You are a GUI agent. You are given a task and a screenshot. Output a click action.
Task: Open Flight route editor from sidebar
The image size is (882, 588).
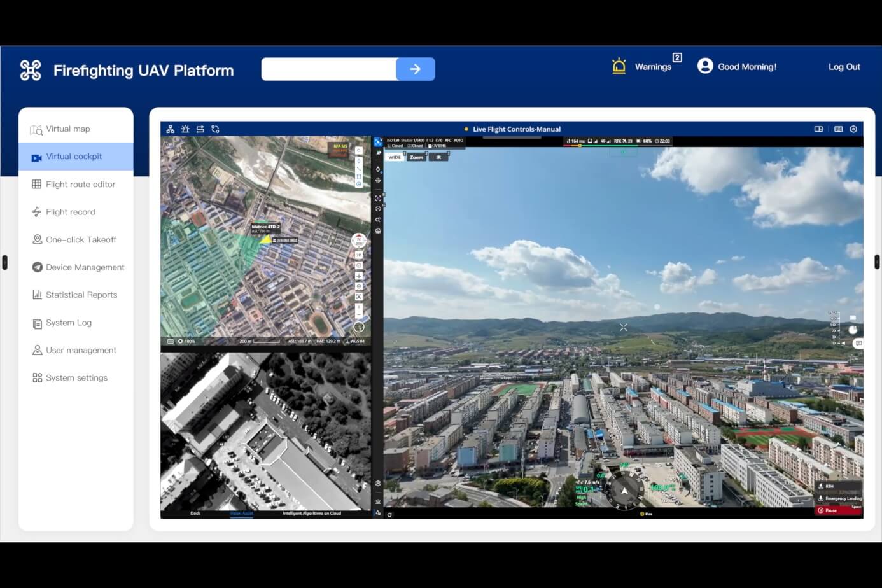80,185
